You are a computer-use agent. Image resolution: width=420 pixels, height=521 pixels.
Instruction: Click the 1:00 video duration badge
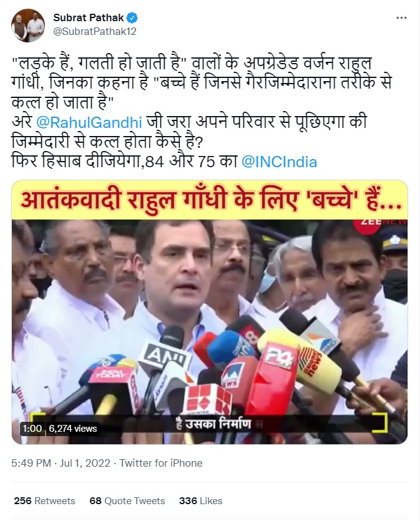coord(32,428)
